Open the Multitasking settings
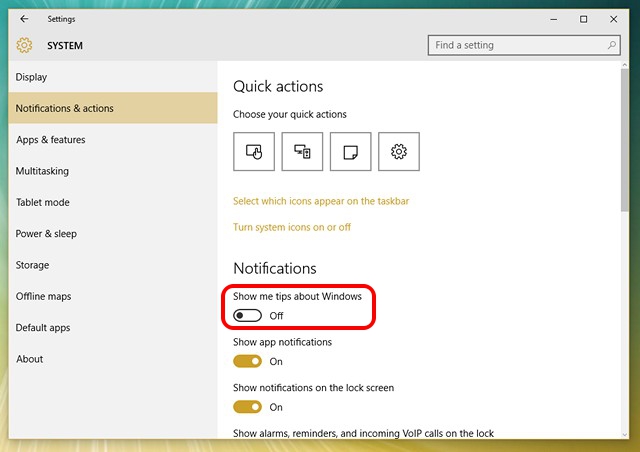 [42, 171]
